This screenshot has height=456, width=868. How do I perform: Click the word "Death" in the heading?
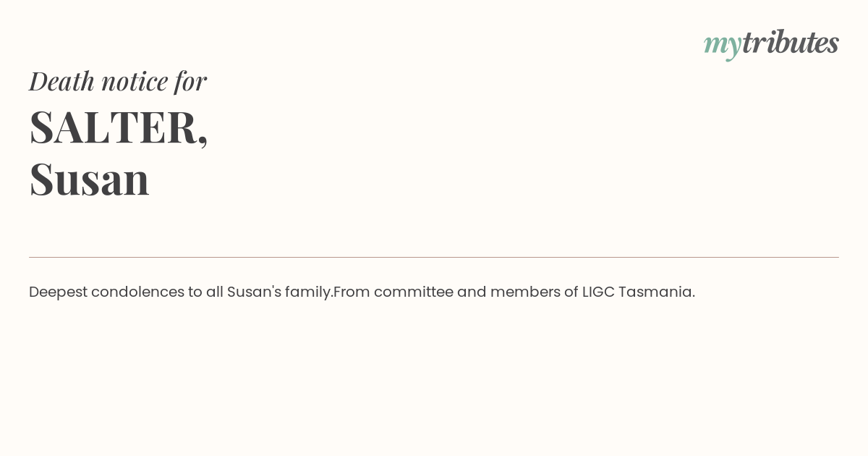61,81
